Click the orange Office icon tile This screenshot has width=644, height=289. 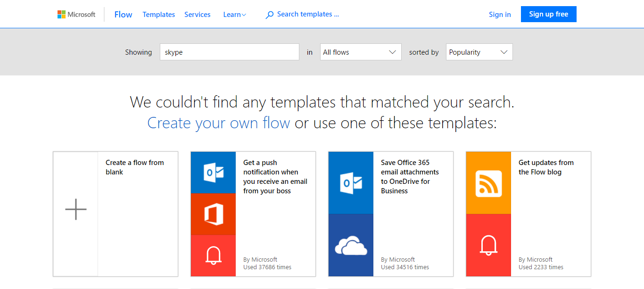click(213, 214)
